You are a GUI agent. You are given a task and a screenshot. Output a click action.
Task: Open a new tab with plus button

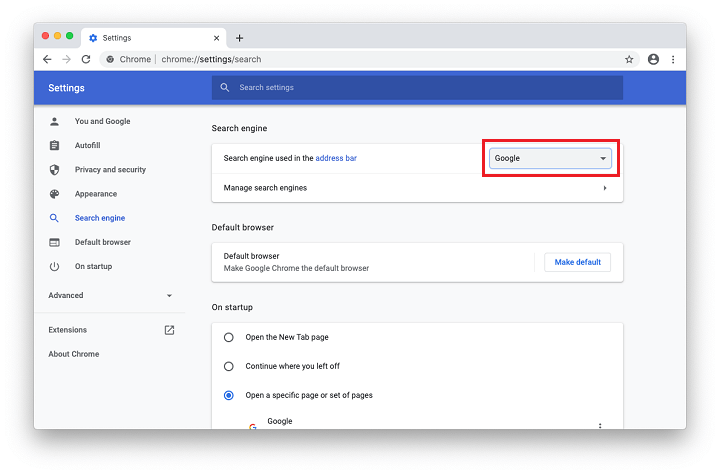point(239,38)
